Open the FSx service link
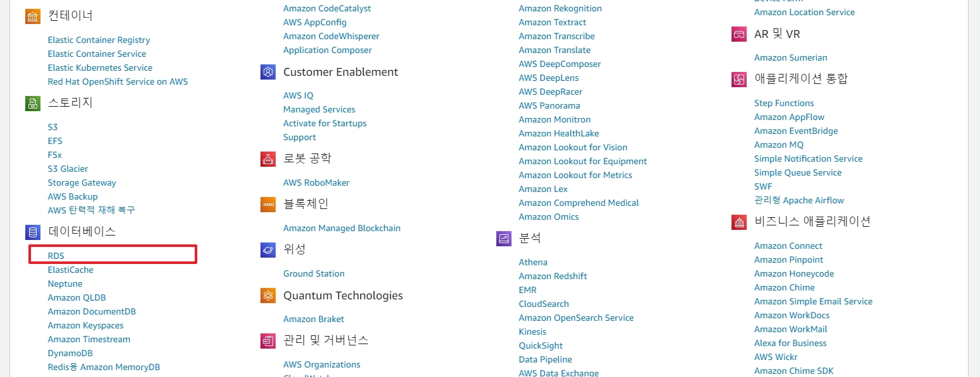The image size is (980, 377). pyautogui.click(x=55, y=155)
